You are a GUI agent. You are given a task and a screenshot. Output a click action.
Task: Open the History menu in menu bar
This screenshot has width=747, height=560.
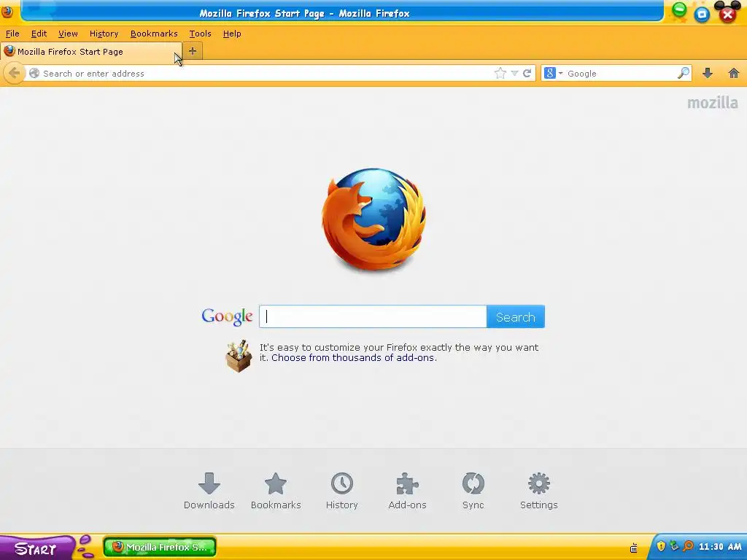coord(104,34)
